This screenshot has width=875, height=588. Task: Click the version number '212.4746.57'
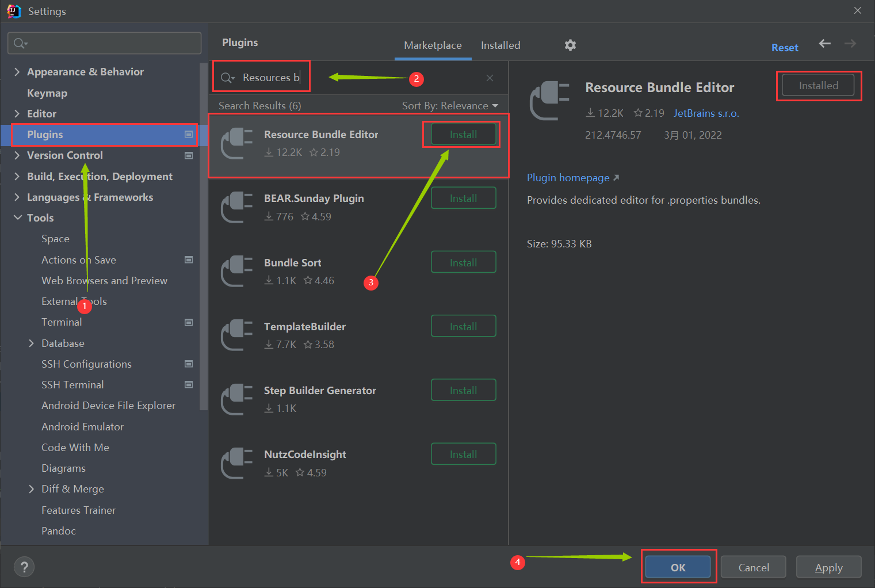613,135
